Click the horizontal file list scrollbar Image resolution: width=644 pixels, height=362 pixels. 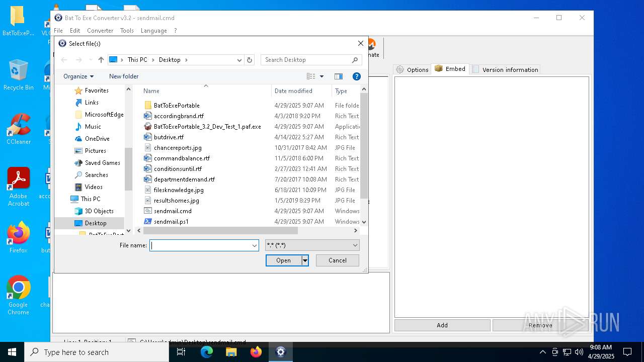[x=220, y=230]
